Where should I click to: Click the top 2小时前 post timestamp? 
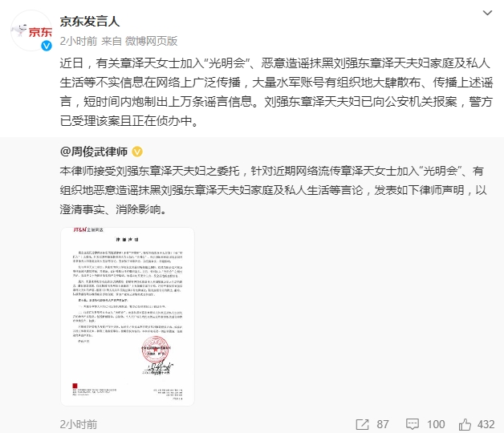pyautogui.click(x=78, y=41)
